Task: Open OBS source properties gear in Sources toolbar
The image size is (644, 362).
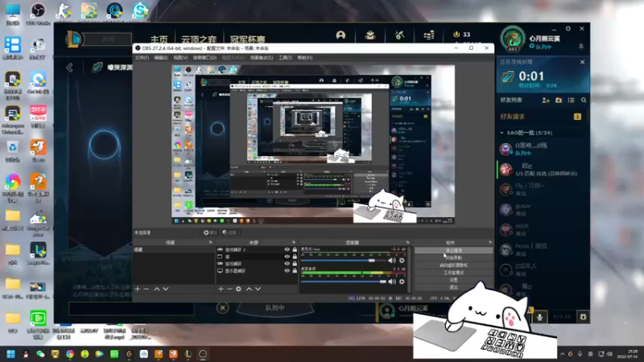Action: pos(238,289)
